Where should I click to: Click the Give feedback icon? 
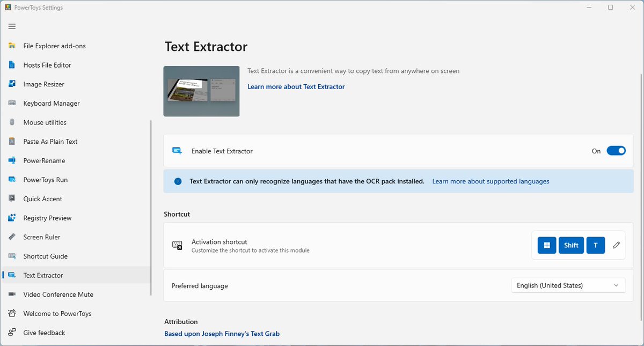[12, 333]
